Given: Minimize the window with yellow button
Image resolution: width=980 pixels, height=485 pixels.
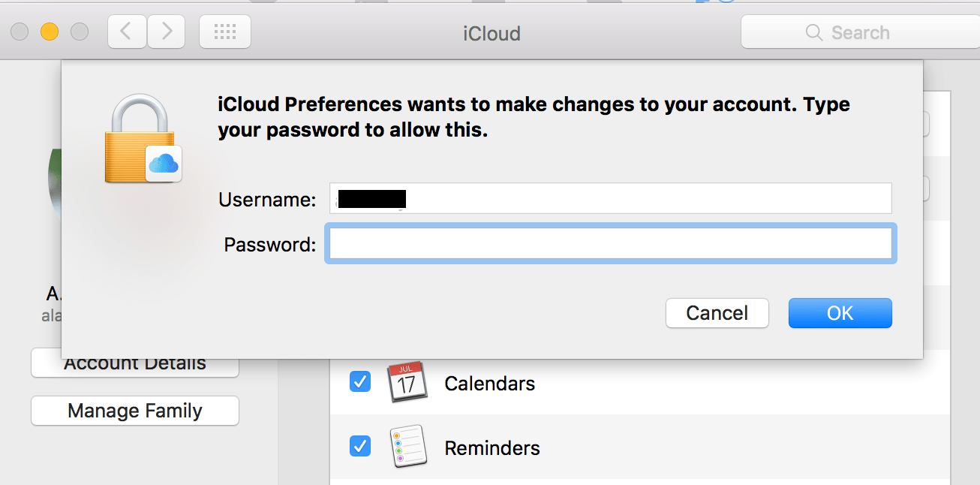Looking at the screenshot, I should pyautogui.click(x=50, y=32).
